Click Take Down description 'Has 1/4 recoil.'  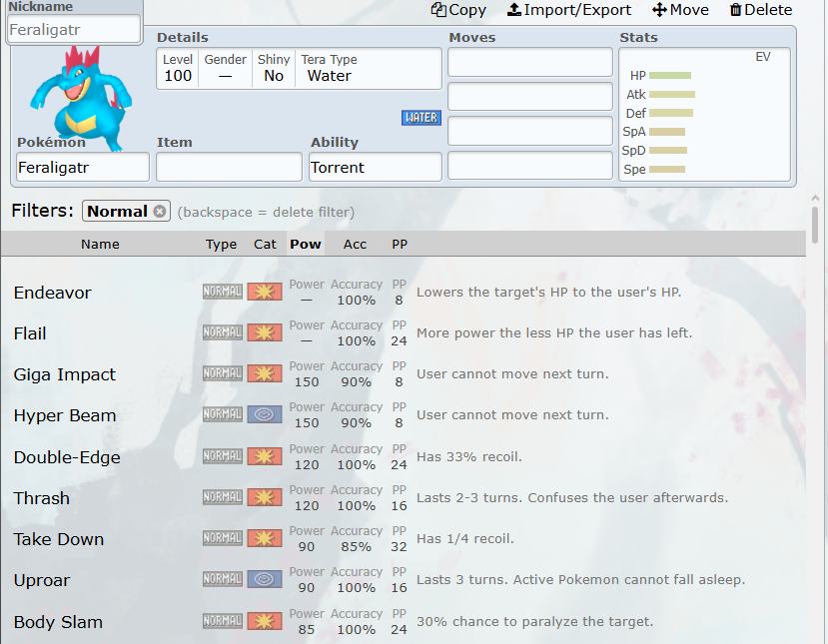pos(464,538)
